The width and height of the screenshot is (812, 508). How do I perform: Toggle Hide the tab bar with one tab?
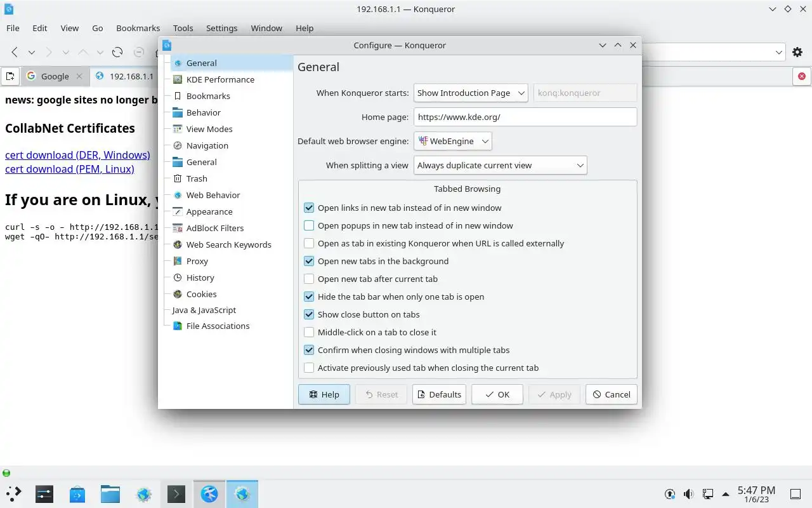coord(309,297)
